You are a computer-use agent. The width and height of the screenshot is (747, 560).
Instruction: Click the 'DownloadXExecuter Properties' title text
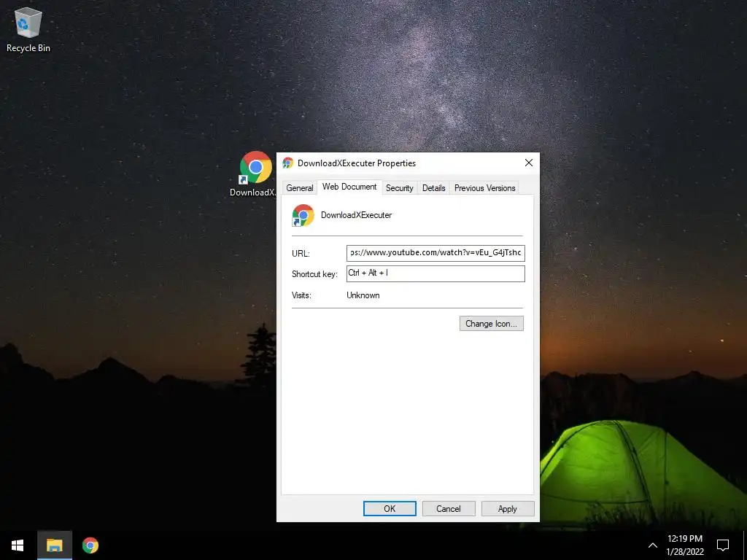tap(357, 163)
